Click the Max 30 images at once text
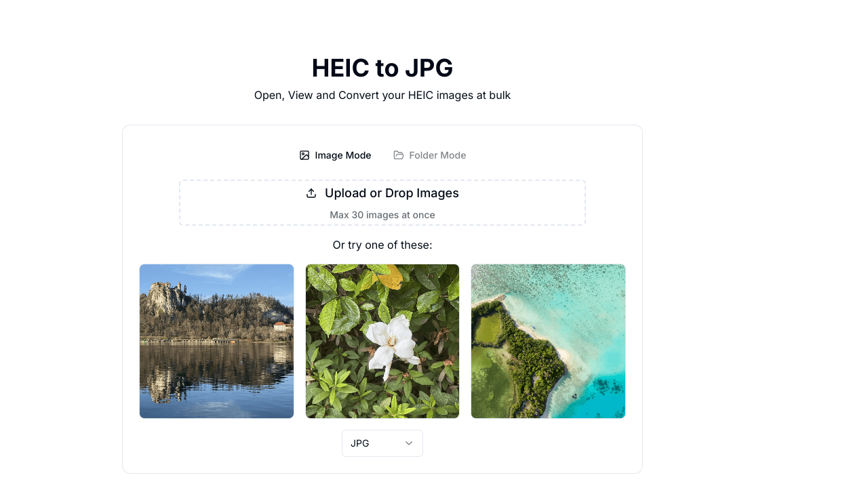868x488 pixels. click(382, 215)
